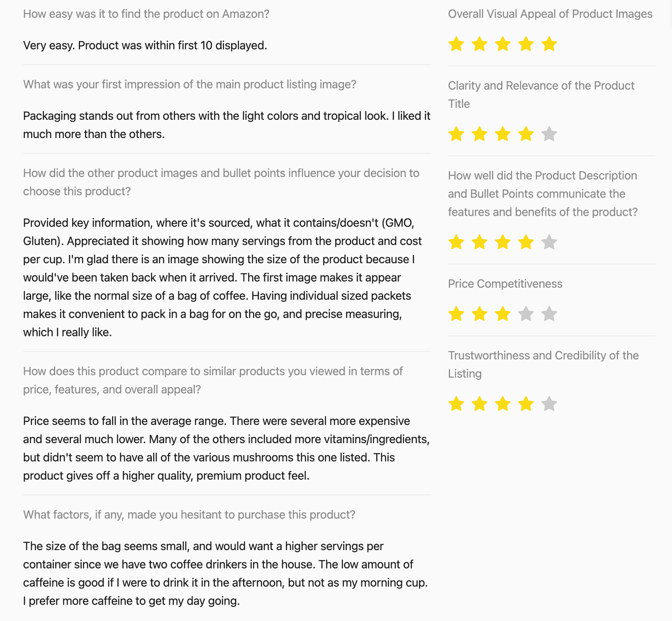Click the answer starting 'Packaging stands out from others'

[x=227, y=125]
